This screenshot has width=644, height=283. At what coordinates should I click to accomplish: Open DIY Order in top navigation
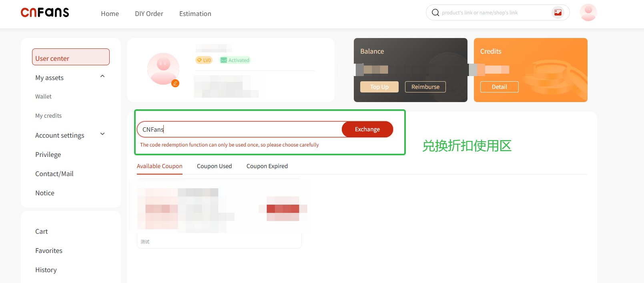(149, 14)
